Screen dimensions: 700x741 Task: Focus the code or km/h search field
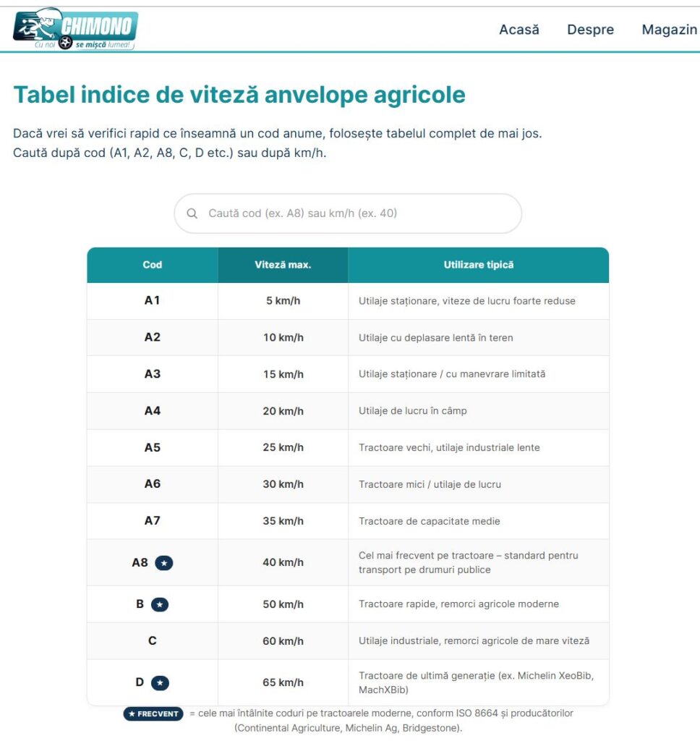348,213
